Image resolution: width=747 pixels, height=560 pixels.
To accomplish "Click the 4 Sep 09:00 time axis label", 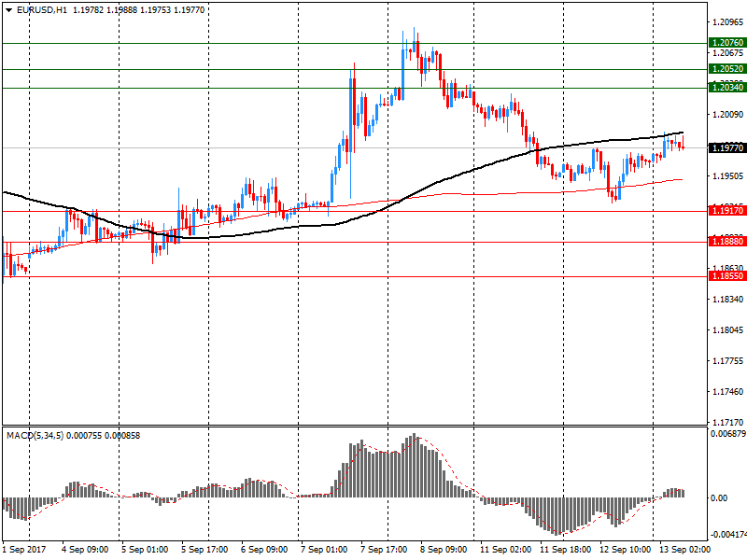I will pyautogui.click(x=85, y=550).
